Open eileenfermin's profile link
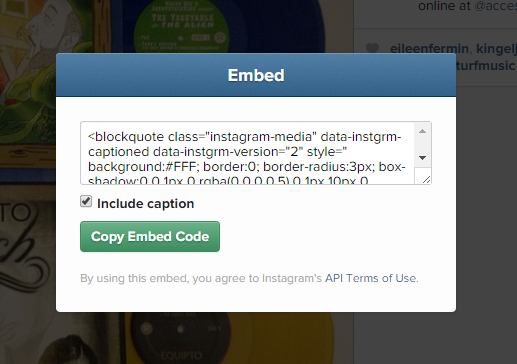Image resolution: width=517 pixels, height=364 pixels. point(429,49)
